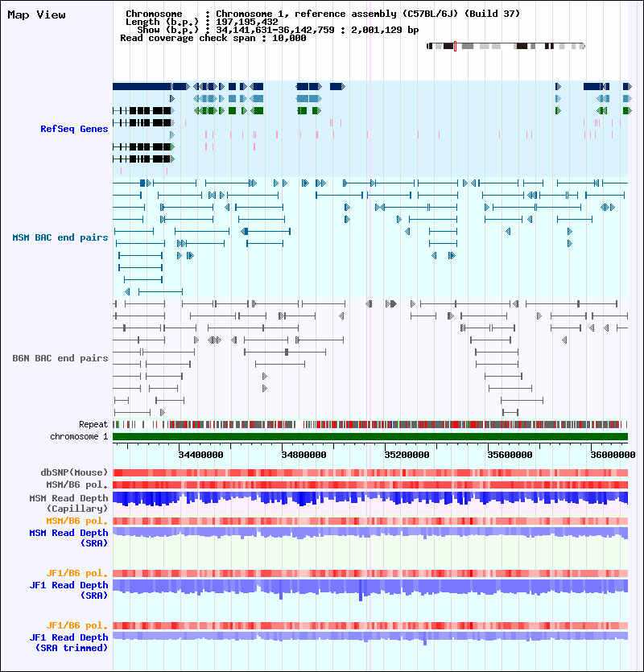Click the Chromosome reference assembly header line

(323, 14)
